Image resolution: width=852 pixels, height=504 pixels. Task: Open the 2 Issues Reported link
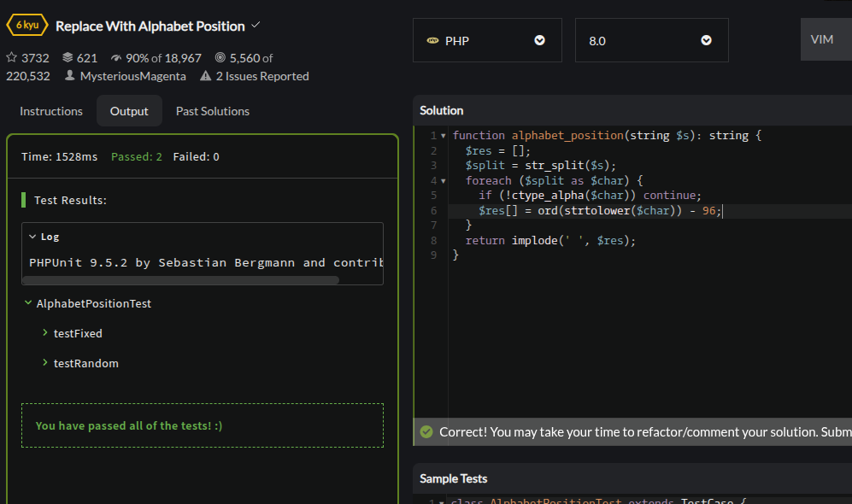pyautogui.click(x=261, y=76)
